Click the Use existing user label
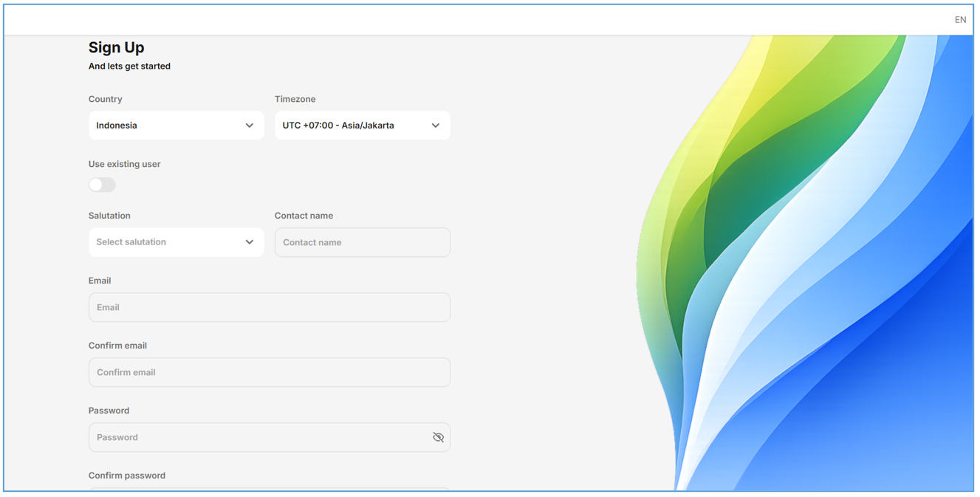The height and width of the screenshot is (497, 980). pyautogui.click(x=124, y=164)
